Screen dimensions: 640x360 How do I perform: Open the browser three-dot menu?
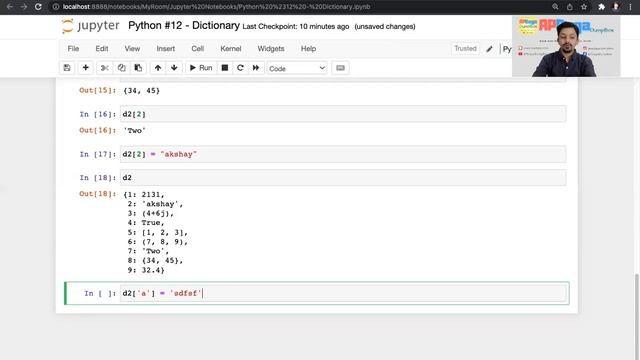coord(631,7)
